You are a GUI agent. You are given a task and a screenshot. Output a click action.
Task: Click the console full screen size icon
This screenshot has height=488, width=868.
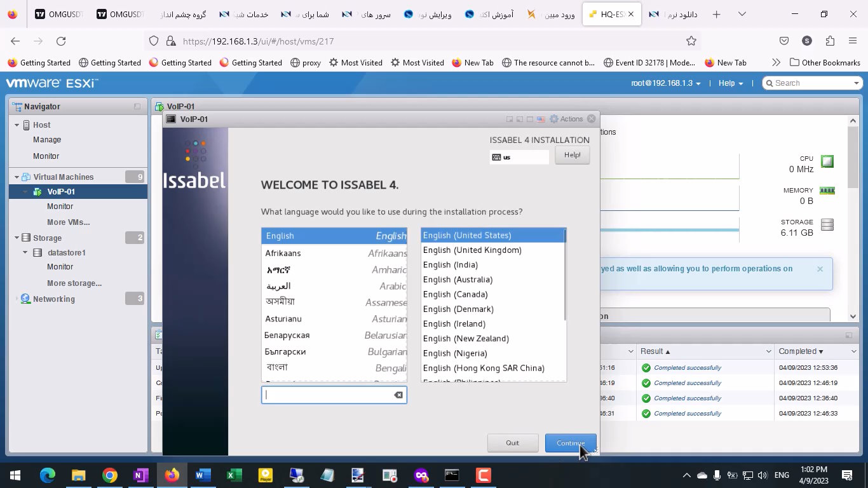(x=530, y=119)
